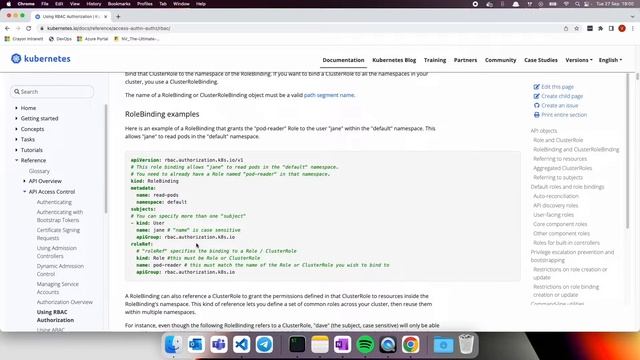Bookmark this page with star icon
640x360 pixels.
click(x=576, y=28)
